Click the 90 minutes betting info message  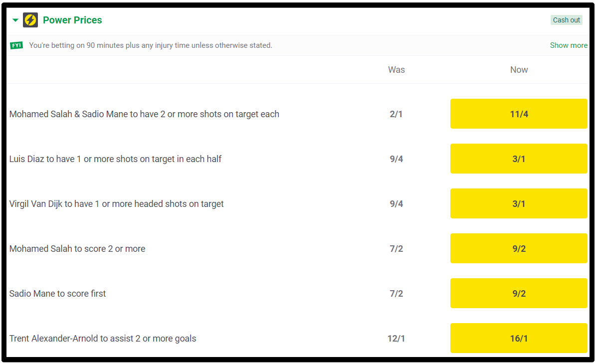(x=151, y=45)
